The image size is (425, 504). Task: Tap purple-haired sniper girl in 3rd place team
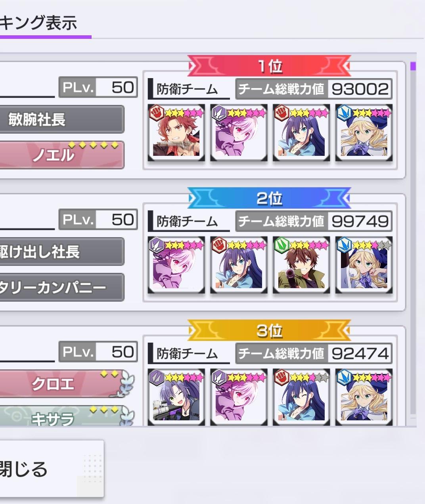click(x=176, y=397)
